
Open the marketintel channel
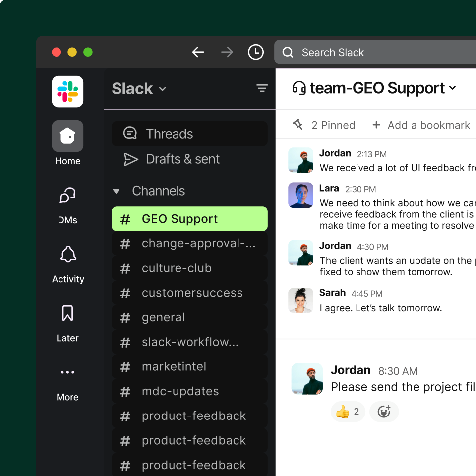[x=189, y=366]
